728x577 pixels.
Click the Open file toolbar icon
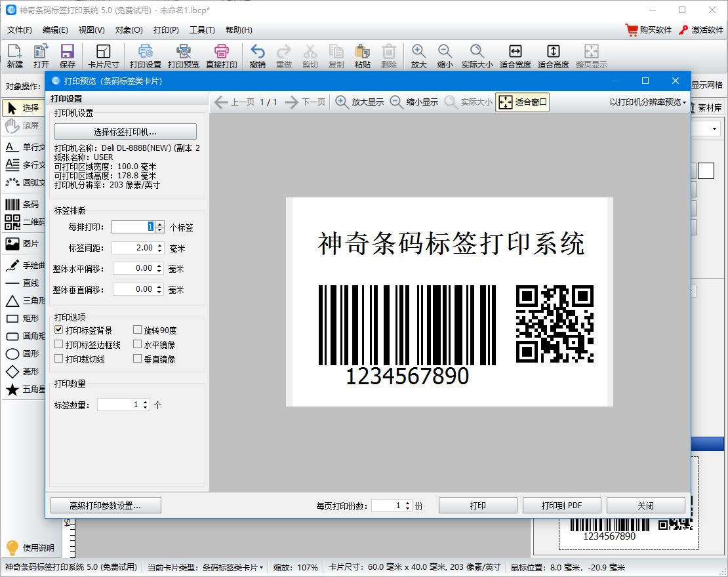[x=41, y=56]
